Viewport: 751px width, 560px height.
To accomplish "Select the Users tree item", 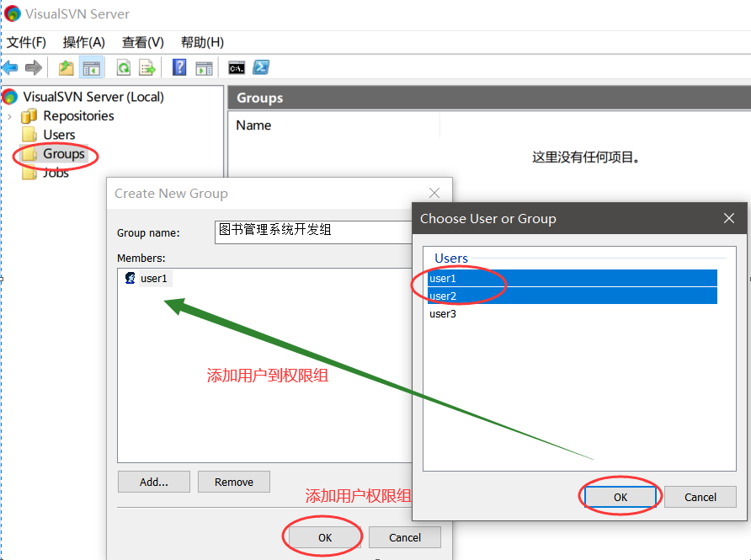I will pos(59,135).
